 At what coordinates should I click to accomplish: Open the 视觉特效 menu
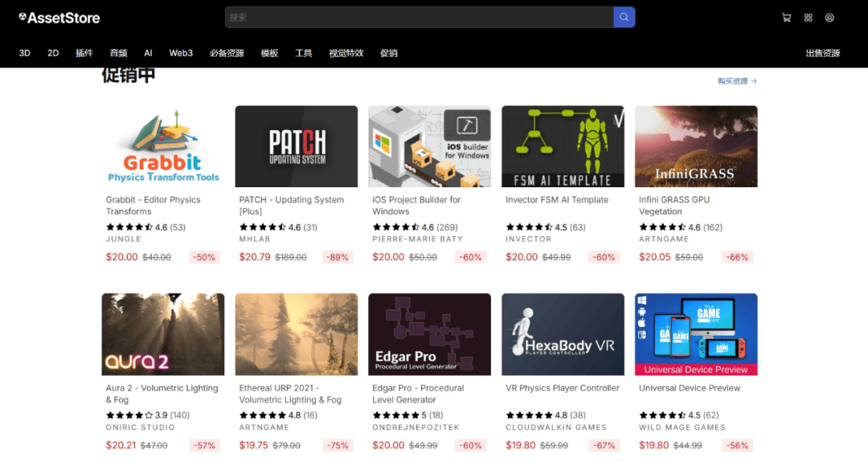click(346, 53)
